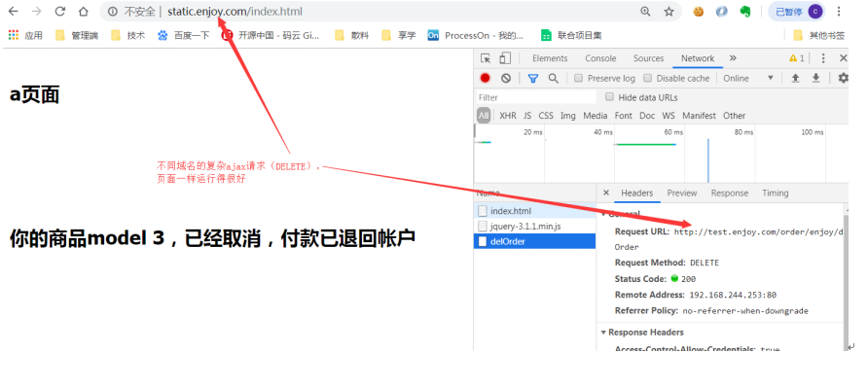Switch to Sources tab
Screen dimensions: 868x388
click(x=648, y=58)
